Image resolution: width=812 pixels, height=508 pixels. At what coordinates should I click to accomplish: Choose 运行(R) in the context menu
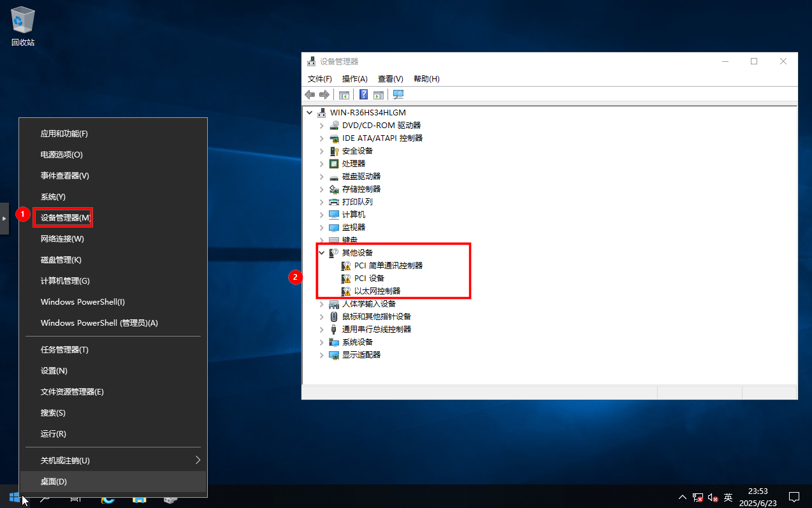coord(113,433)
